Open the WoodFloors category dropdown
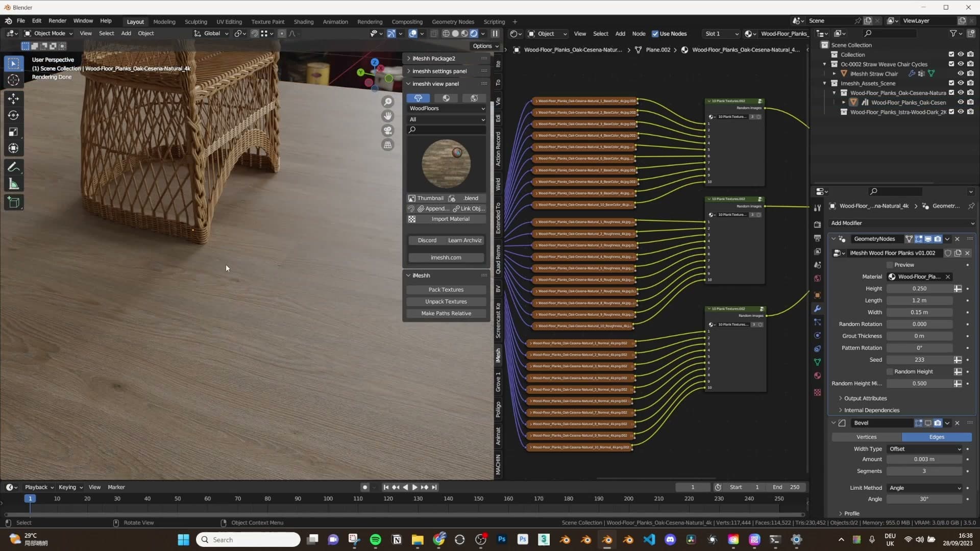Viewport: 980px width, 551px height. 447,108
